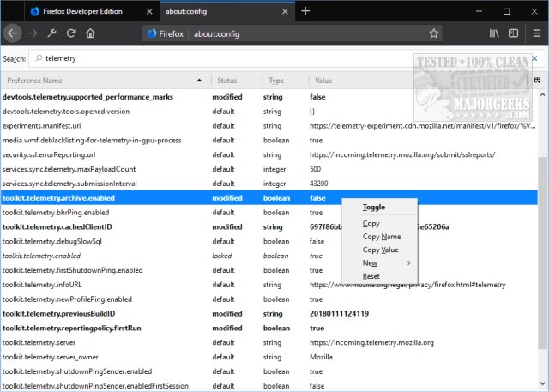Switch to the about:config tab
Screen dimensions: 549x392
click(227, 11)
